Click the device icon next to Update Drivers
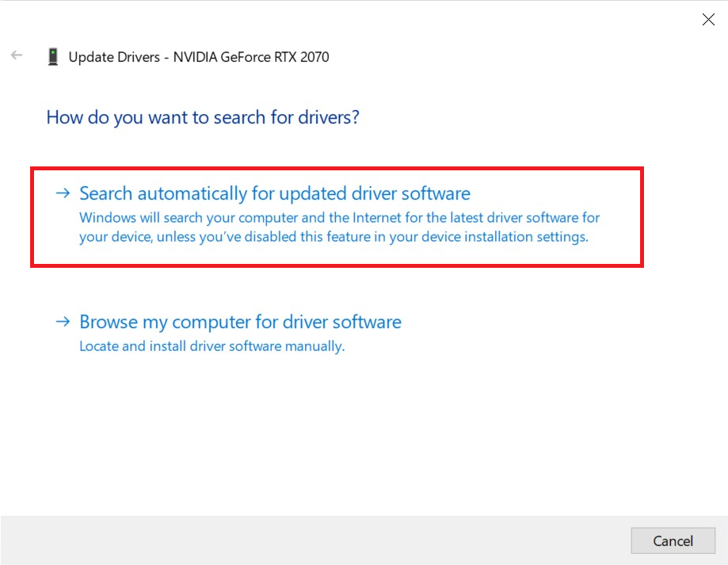Screen dimensions: 728x565 (x=53, y=56)
